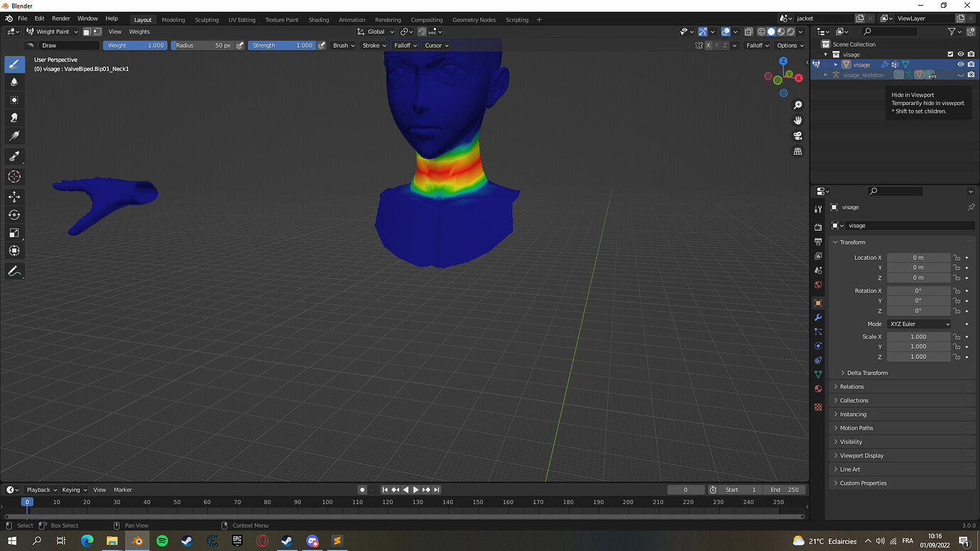Click the Location X field
Screen dimensions: 980x551
pyautogui.click(x=918, y=258)
